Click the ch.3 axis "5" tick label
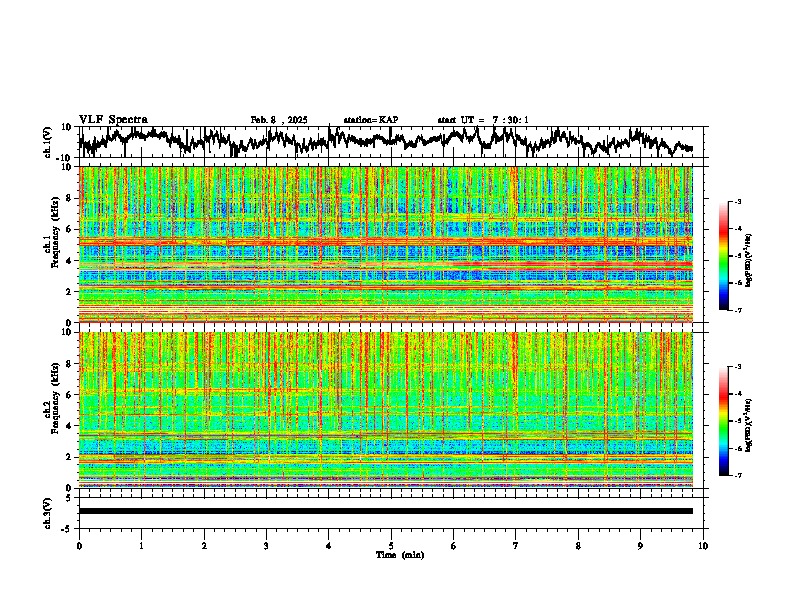Screen dimensions: 792x612 coord(69,498)
